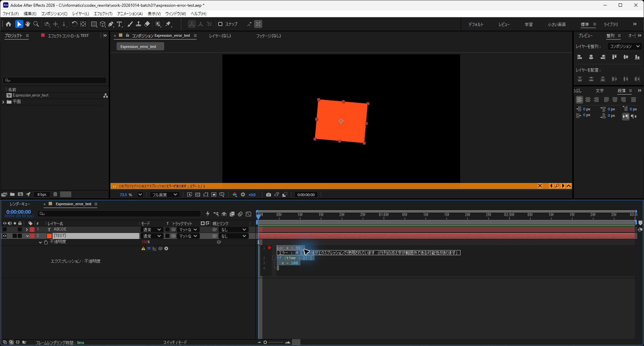The width and height of the screenshot is (644, 346).
Task: Click the expression warning triangle icon
Action: coord(143,248)
